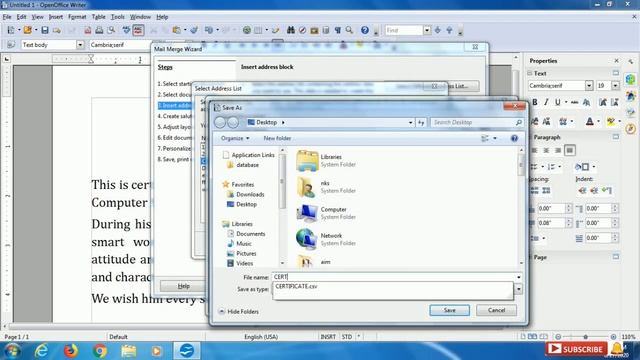Click the Forward navigation button in Save As
The height and width of the screenshot is (360, 640).
[233, 122]
